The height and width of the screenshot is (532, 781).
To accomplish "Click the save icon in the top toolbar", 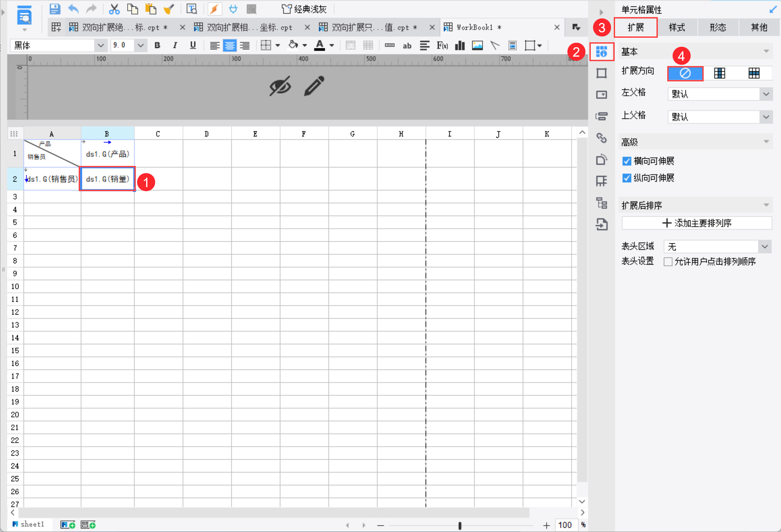I will point(54,9).
